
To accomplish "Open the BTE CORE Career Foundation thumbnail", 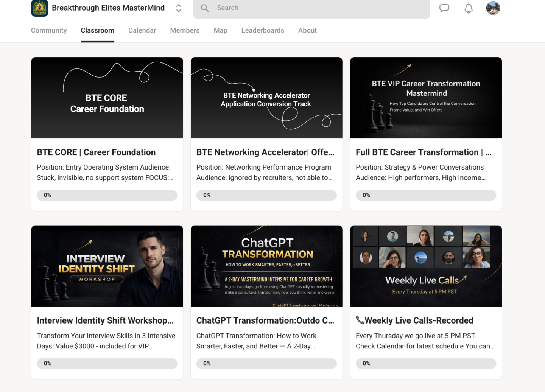I will click(107, 98).
